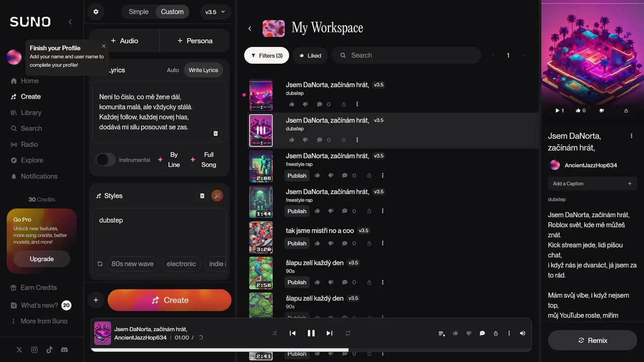
Task: Skip to previous track in player
Action: [x=292, y=333]
